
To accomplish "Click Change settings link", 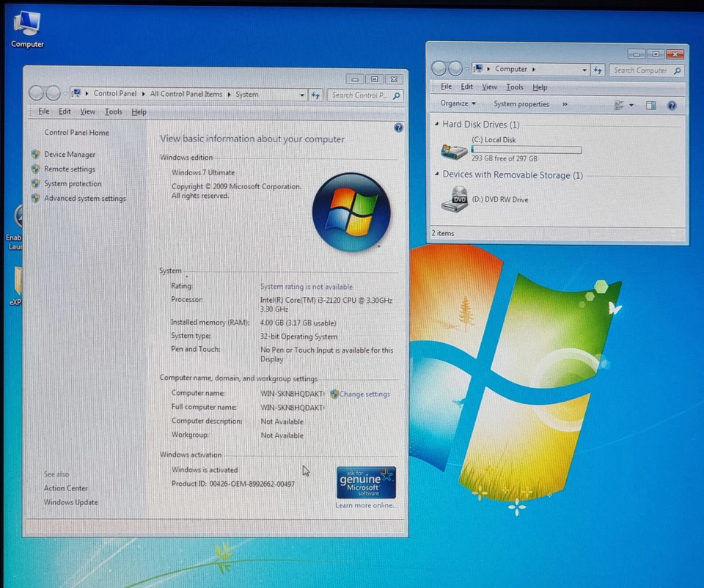I will tap(364, 394).
